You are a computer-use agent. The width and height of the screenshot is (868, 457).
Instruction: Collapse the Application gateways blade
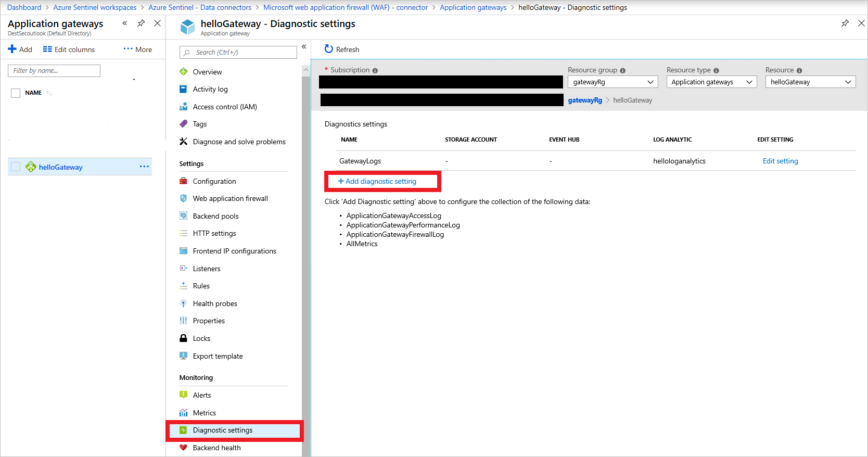point(125,23)
